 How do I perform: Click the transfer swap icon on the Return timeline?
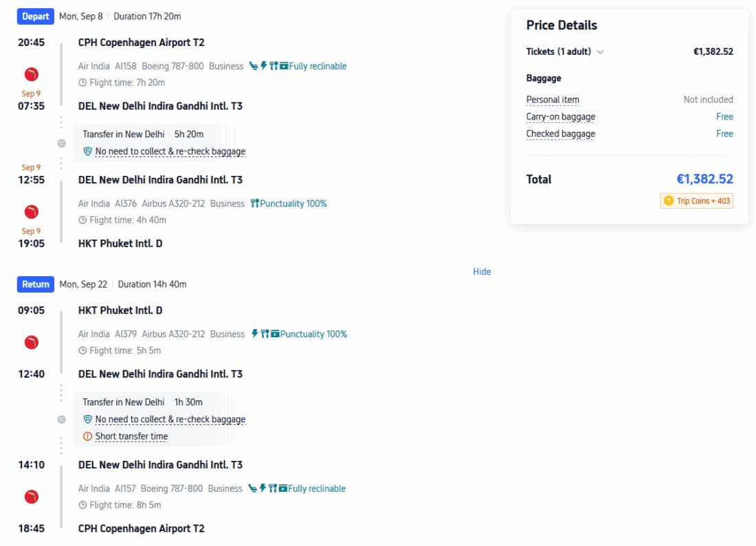[x=61, y=419]
